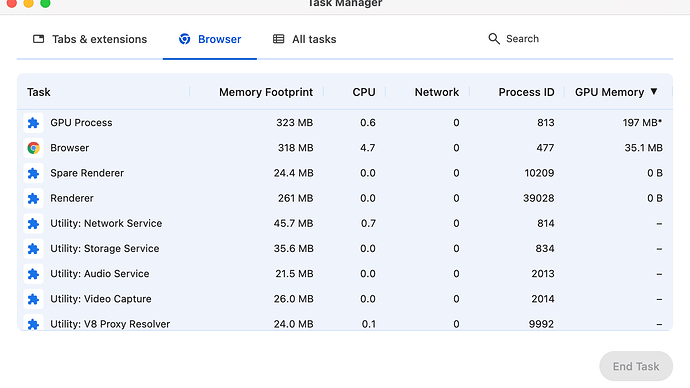Click the magnifier search icon
Image resolution: width=690 pixels, height=388 pixels.
(494, 39)
